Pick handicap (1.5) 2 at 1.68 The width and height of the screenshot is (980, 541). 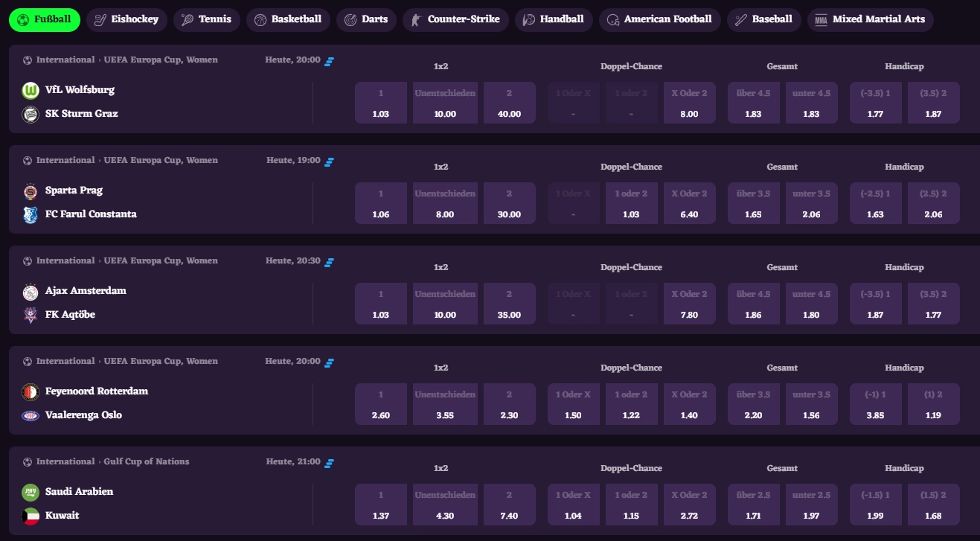click(934, 505)
